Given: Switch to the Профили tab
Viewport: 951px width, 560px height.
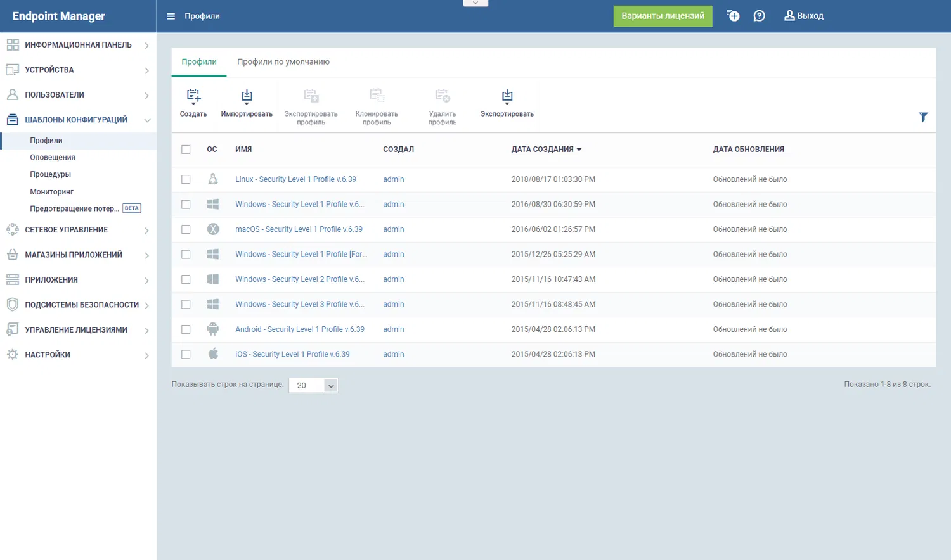Looking at the screenshot, I should pyautogui.click(x=199, y=62).
